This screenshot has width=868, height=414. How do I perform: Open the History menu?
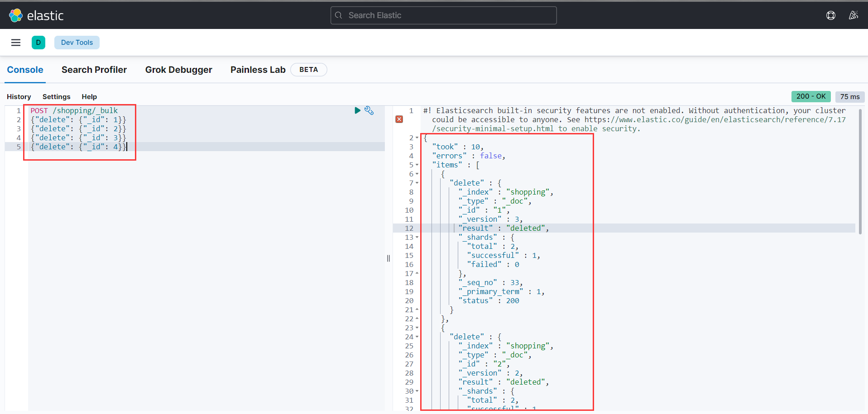click(x=19, y=97)
